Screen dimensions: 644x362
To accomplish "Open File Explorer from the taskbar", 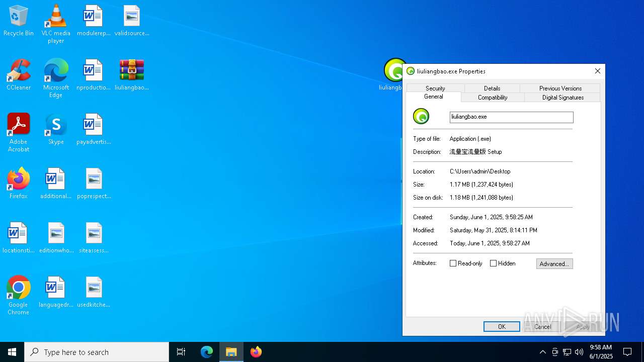I will point(231,352).
